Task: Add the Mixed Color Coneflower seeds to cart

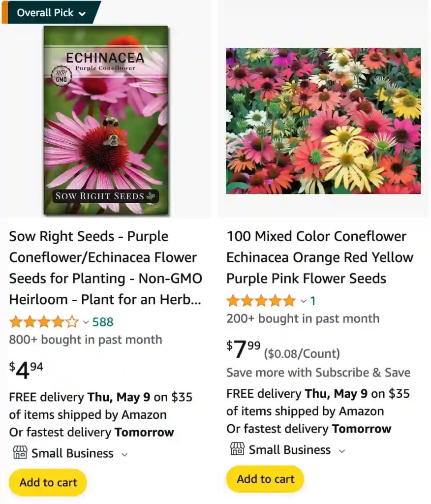Action: pyautogui.click(x=265, y=479)
